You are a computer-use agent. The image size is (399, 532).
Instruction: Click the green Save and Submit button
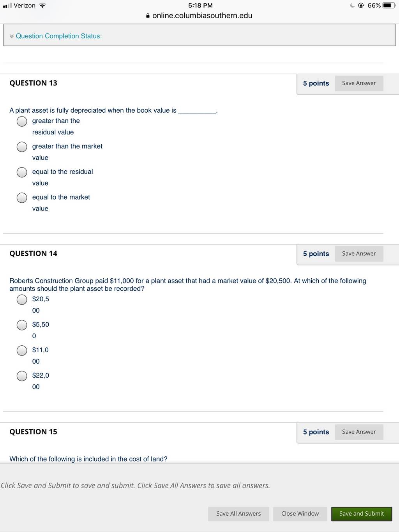tap(362, 514)
